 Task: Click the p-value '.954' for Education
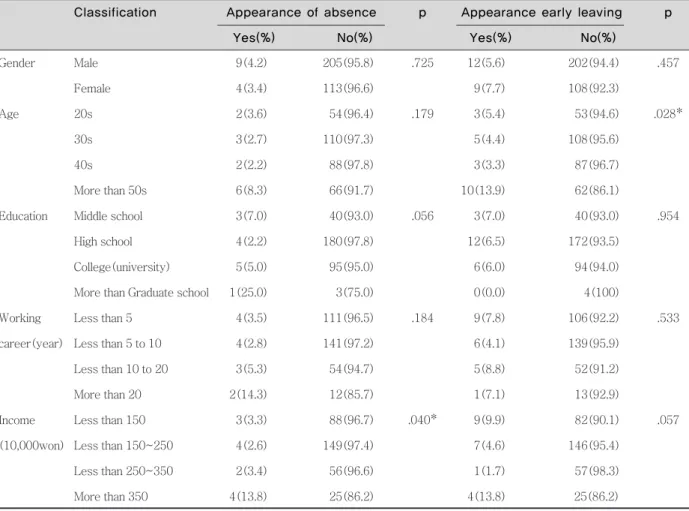(668, 216)
